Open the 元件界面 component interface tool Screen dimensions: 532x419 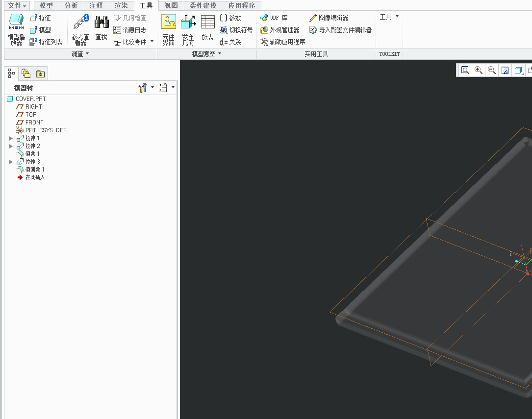point(169,30)
